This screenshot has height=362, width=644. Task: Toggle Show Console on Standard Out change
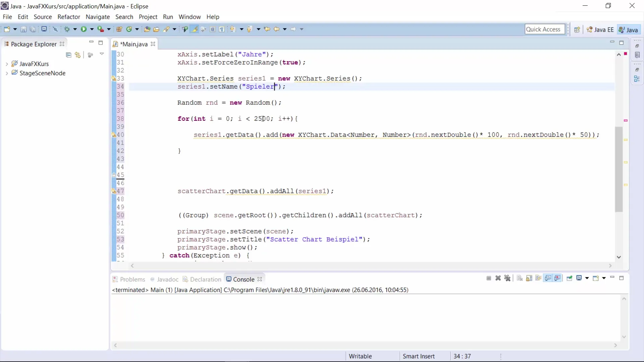548,278
